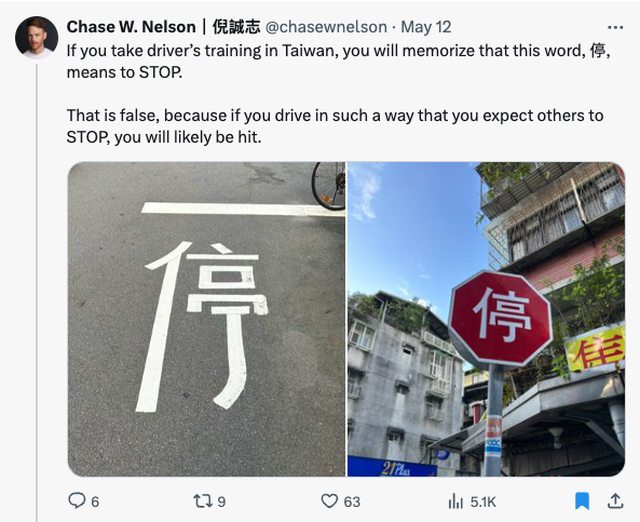Click the reply speech bubble icon
This screenshot has width=640, height=522.
click(x=77, y=500)
